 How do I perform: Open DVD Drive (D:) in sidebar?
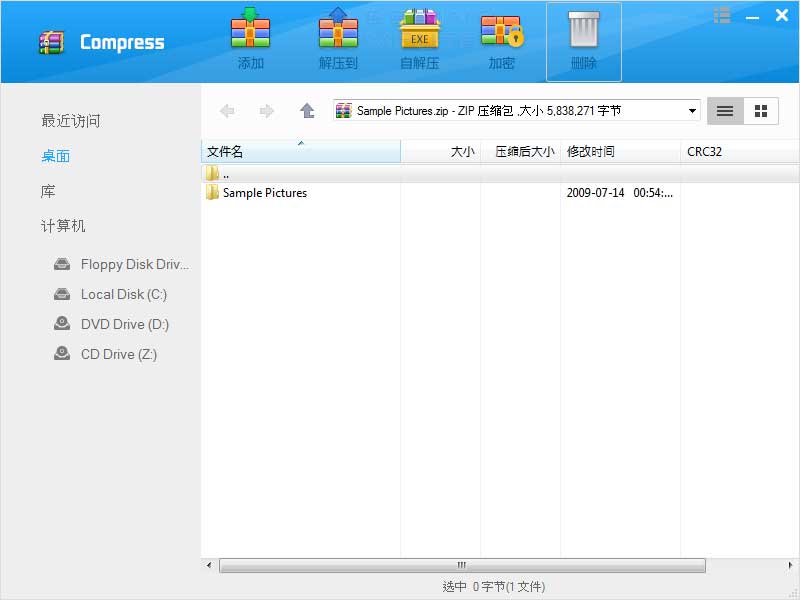111,324
